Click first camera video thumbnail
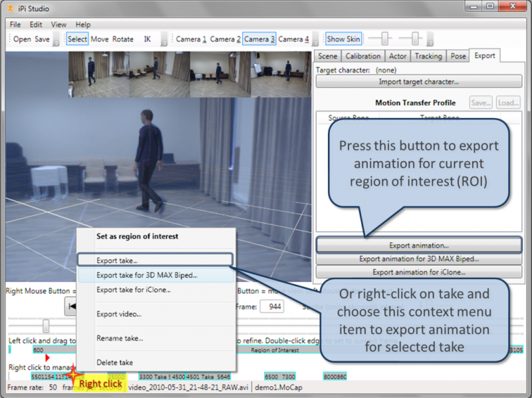The height and width of the screenshot is (398, 532). [98, 75]
